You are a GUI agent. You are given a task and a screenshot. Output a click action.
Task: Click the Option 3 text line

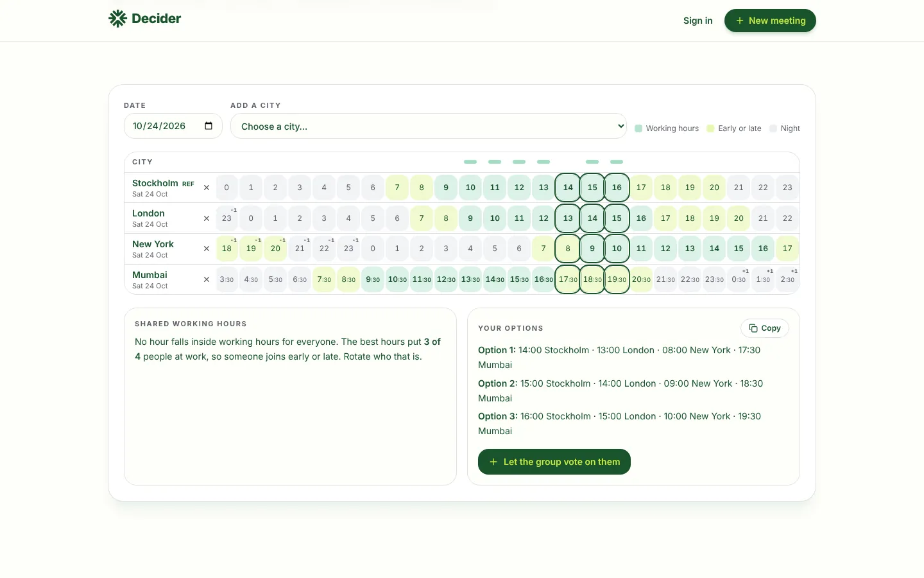(x=619, y=424)
